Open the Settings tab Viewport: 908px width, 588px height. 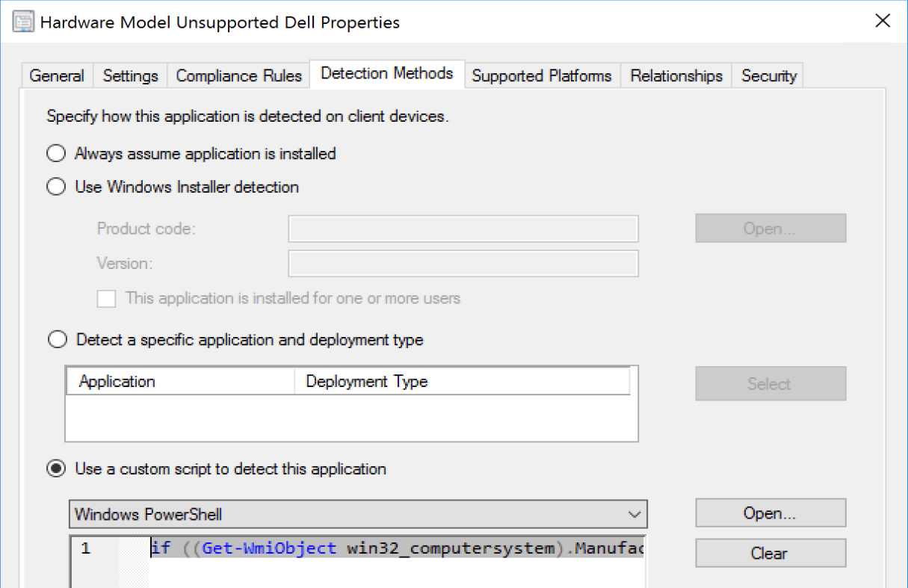click(131, 76)
